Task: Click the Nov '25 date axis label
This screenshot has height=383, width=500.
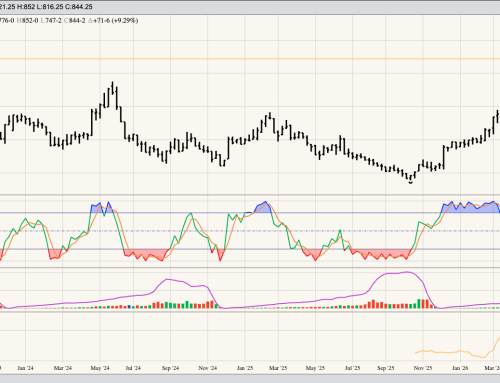Action: tap(423, 368)
